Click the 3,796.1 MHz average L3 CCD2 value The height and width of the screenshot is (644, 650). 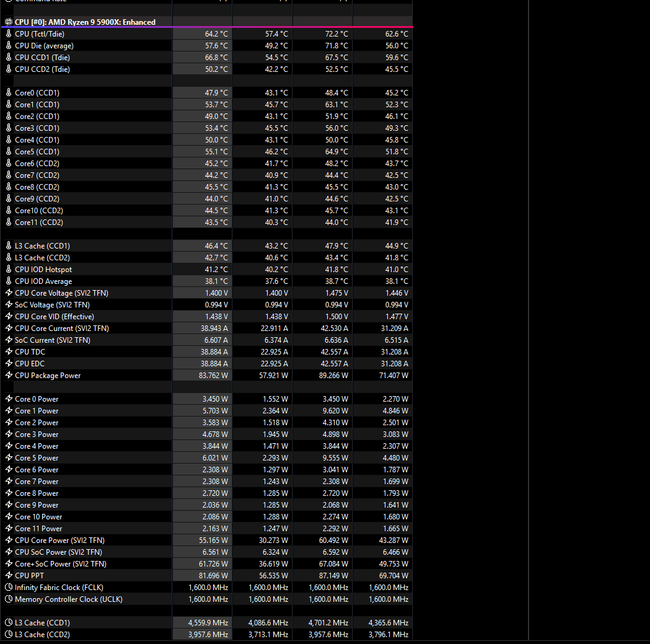(x=388, y=635)
